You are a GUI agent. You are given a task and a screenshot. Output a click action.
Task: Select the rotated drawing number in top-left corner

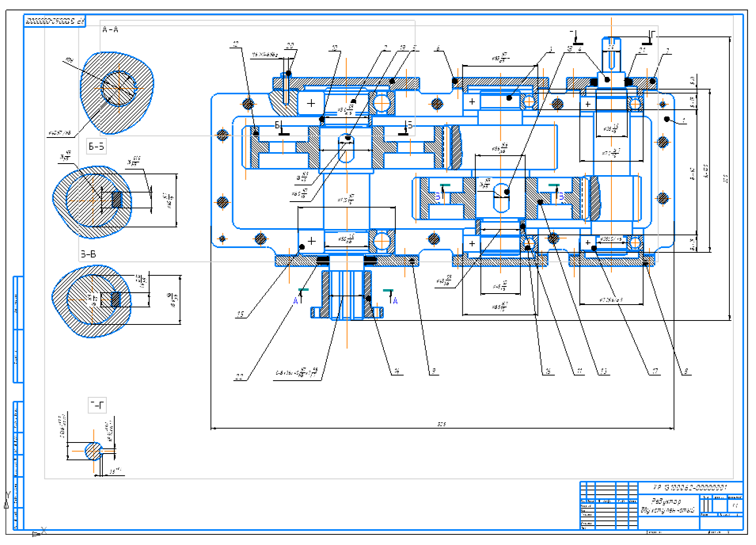pos(55,21)
